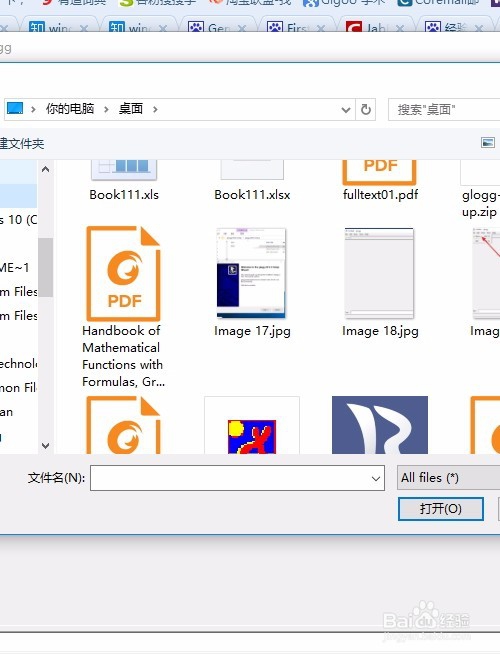Select the file name Book111.xlsx text
The image size is (500, 654).
pyautogui.click(x=252, y=195)
